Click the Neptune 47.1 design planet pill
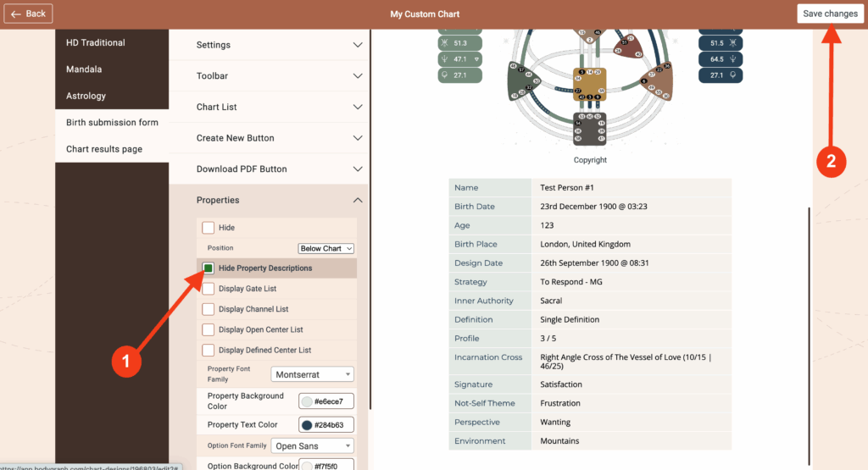Image resolution: width=868 pixels, height=470 pixels. 460,59
